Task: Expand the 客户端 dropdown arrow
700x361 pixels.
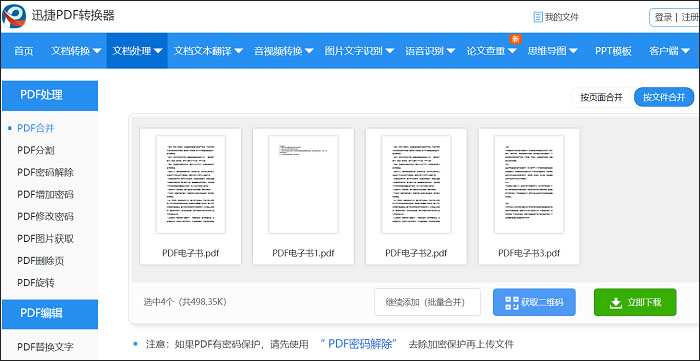Action: tap(686, 51)
